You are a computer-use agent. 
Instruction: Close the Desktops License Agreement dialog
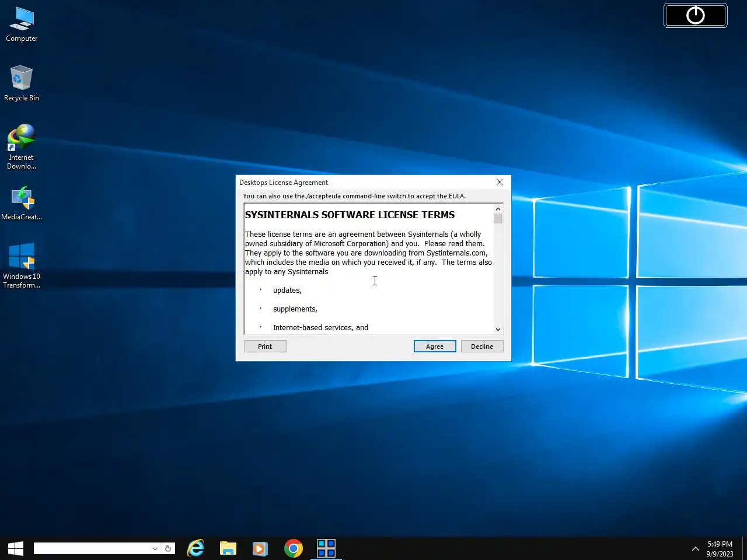500,182
